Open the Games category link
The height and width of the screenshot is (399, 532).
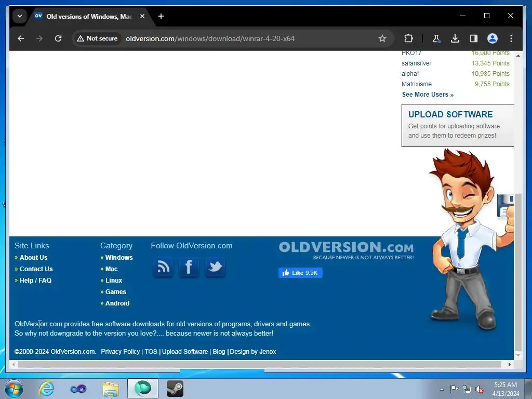click(116, 292)
